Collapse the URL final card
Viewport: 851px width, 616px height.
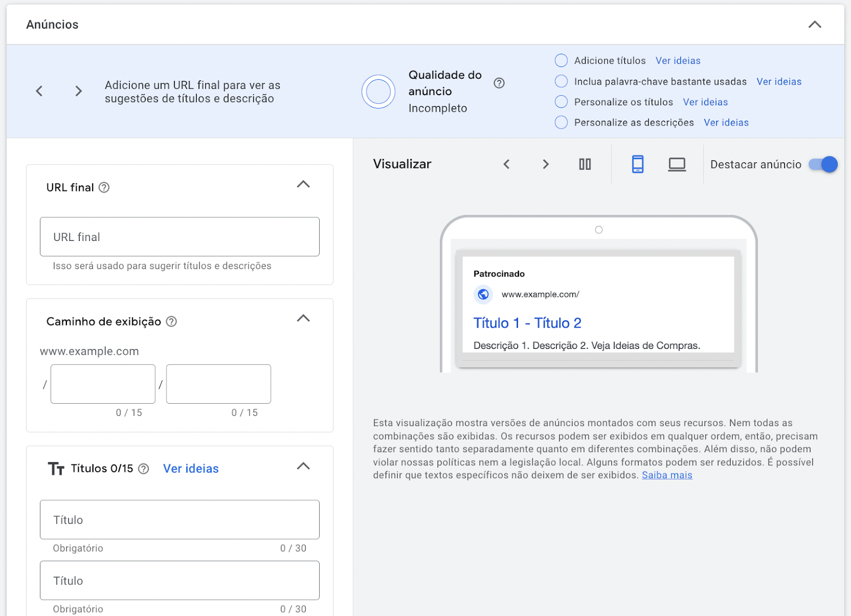tap(303, 184)
